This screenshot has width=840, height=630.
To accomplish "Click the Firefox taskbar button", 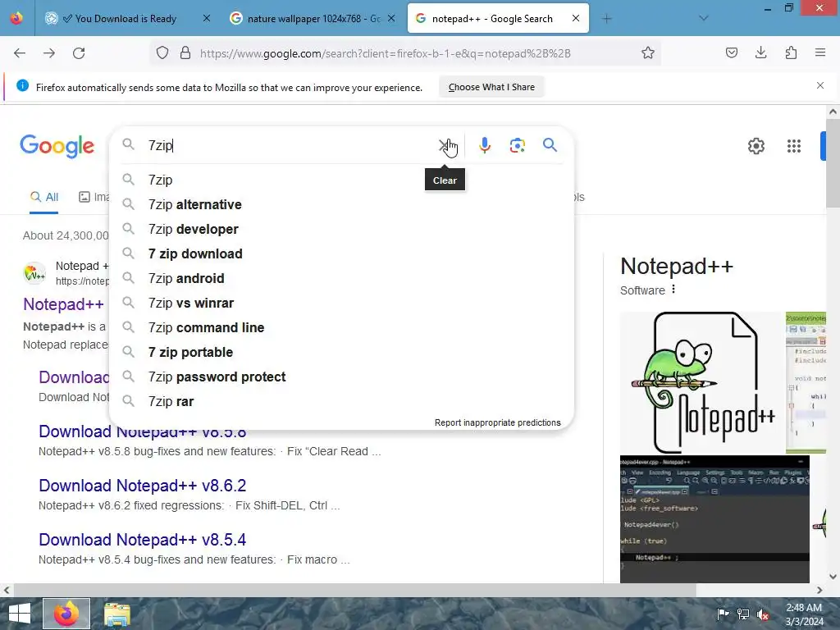I will (x=66, y=614).
